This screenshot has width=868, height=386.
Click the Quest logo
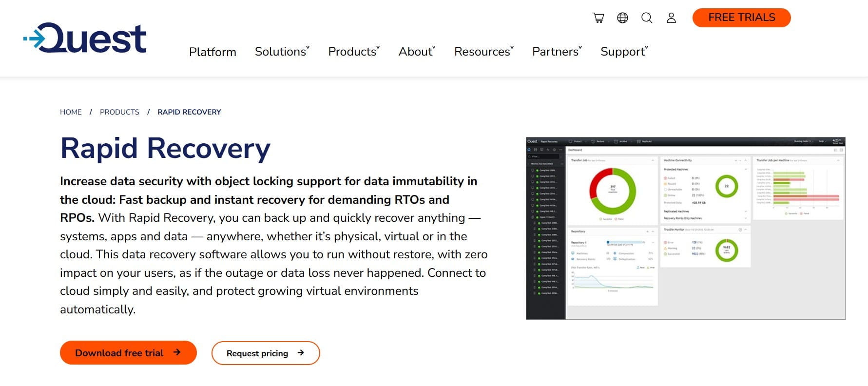85,38
